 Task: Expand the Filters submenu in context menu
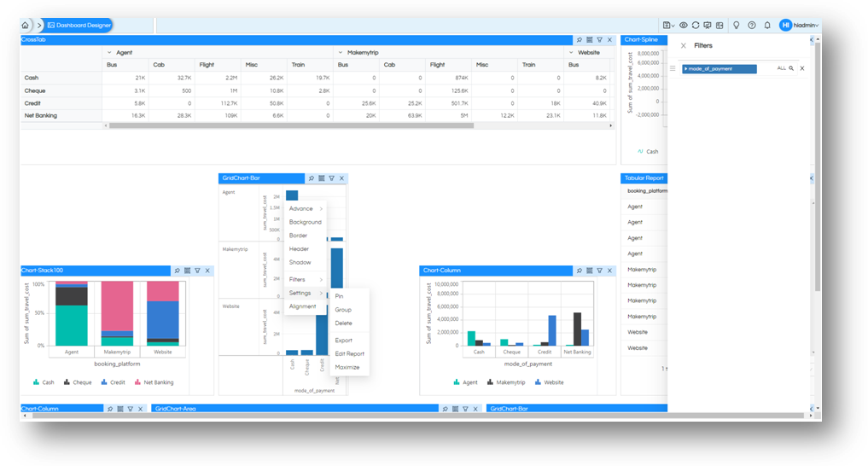[x=305, y=279]
